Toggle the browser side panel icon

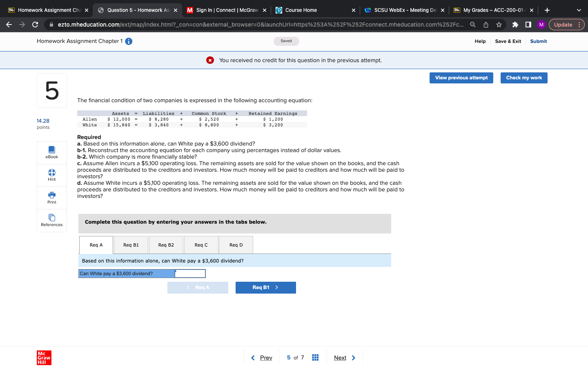coord(528,25)
